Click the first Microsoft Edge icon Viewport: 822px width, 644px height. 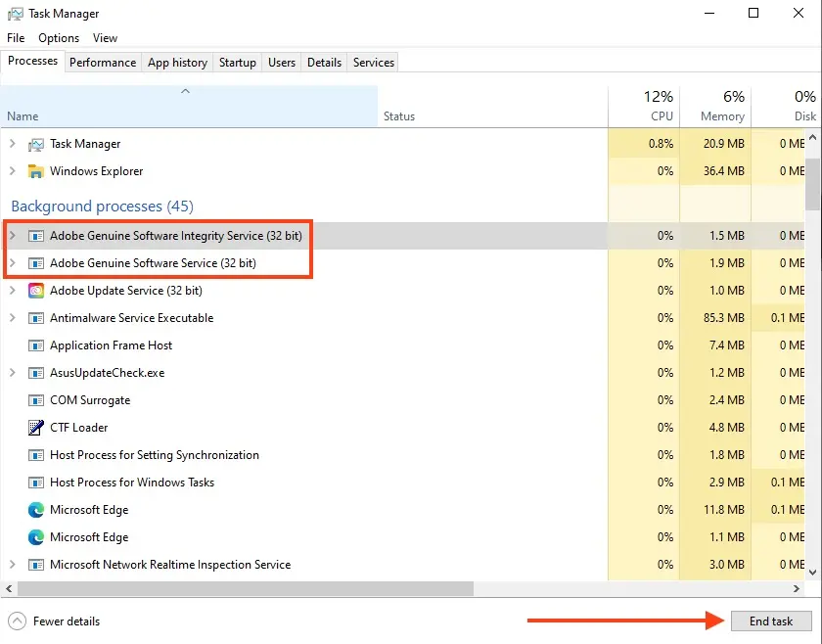[x=36, y=510]
